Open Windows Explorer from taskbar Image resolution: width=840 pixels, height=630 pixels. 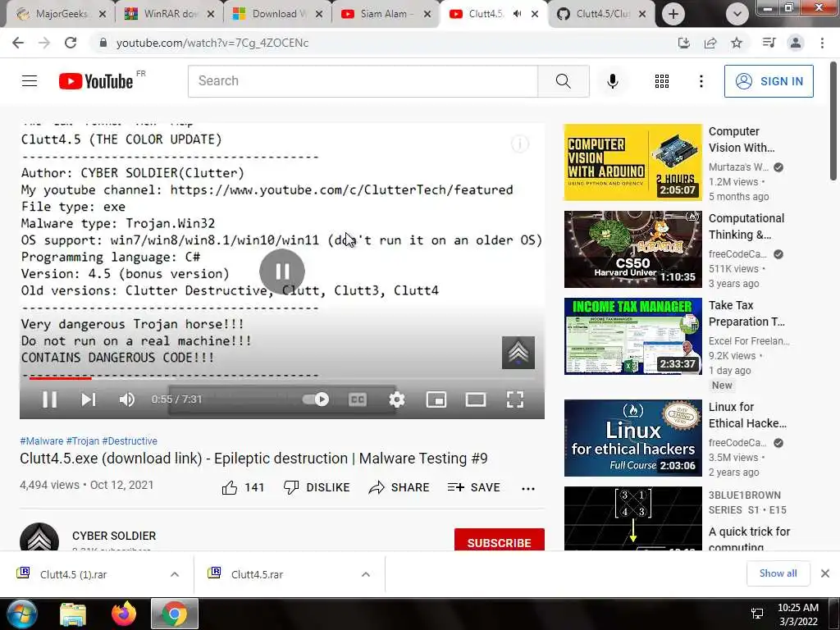[x=72, y=614]
